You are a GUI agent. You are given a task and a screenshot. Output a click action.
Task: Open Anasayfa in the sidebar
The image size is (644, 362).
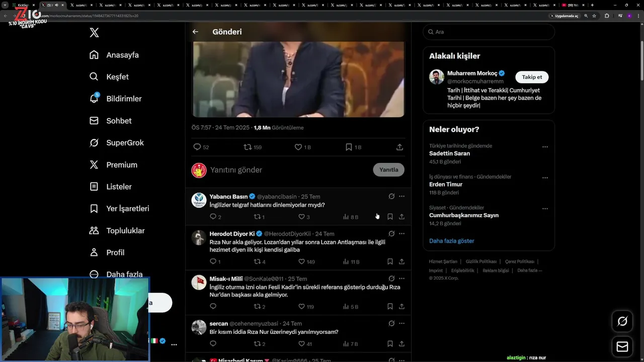(x=114, y=55)
